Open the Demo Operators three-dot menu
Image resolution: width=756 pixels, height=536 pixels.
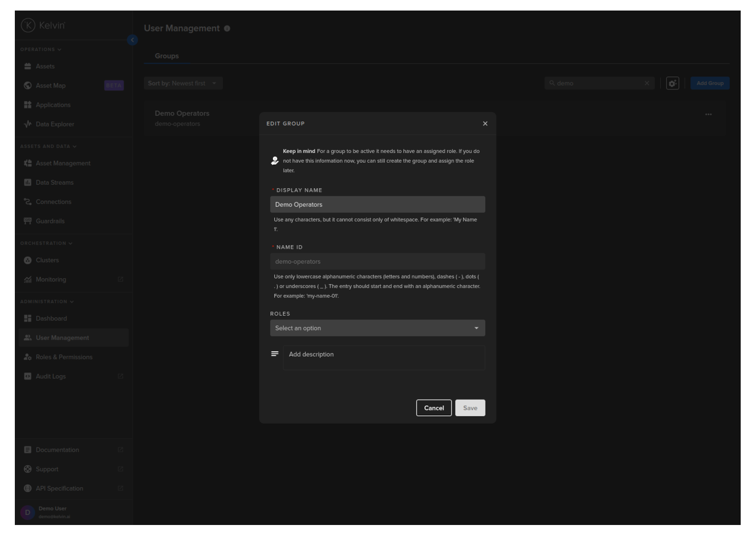pyautogui.click(x=708, y=114)
